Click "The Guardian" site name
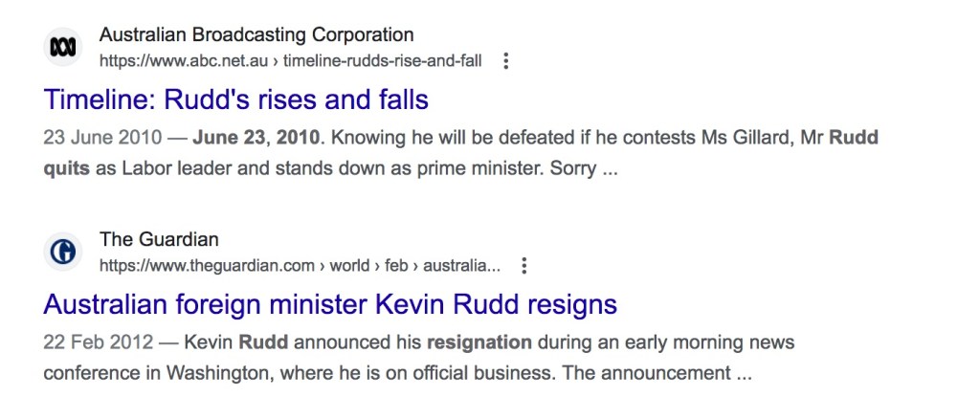 click(x=159, y=239)
